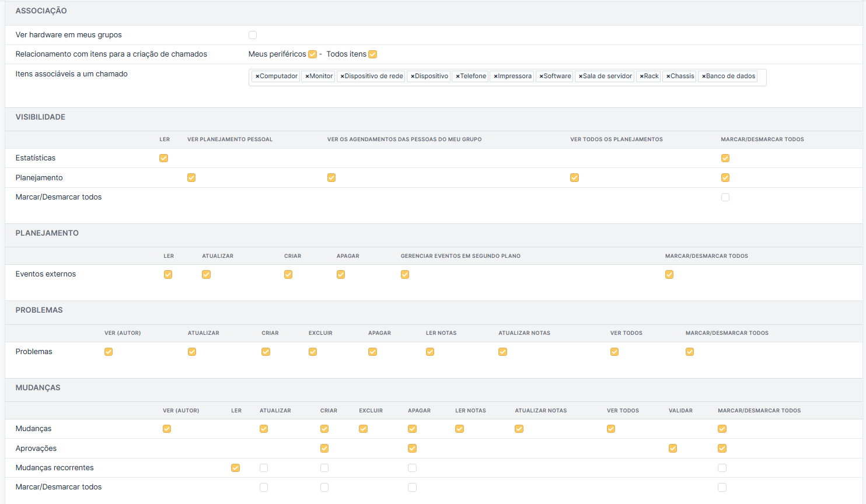Click the Eventos externos row label
The width and height of the screenshot is (866, 504).
[46, 274]
